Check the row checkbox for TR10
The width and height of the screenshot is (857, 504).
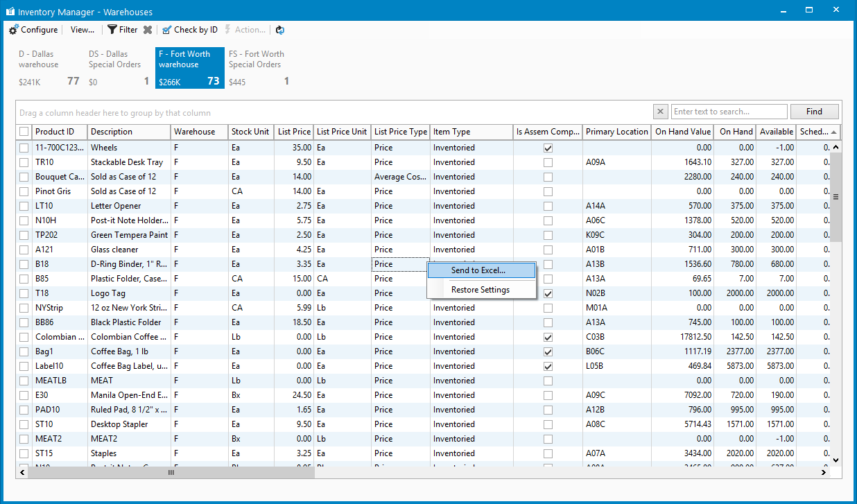pyautogui.click(x=24, y=162)
